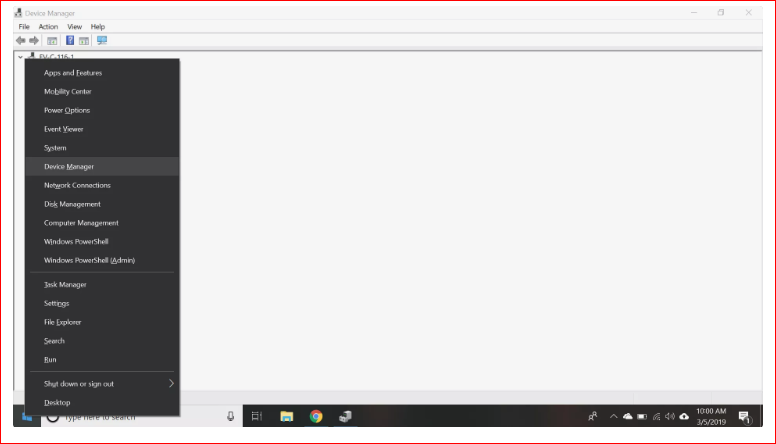Select System in the power user menu
776x444 pixels.
coord(102,148)
